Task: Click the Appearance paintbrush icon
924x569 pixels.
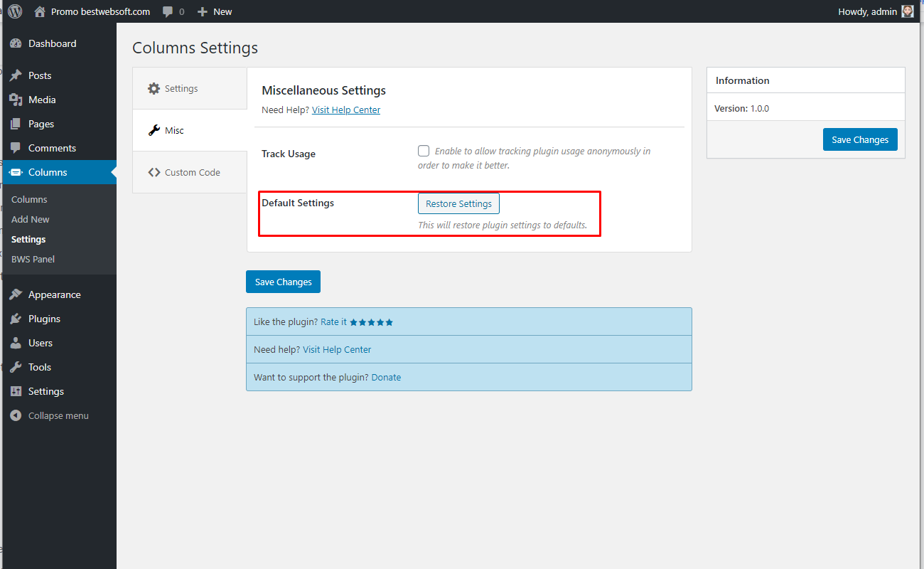Action: point(16,294)
